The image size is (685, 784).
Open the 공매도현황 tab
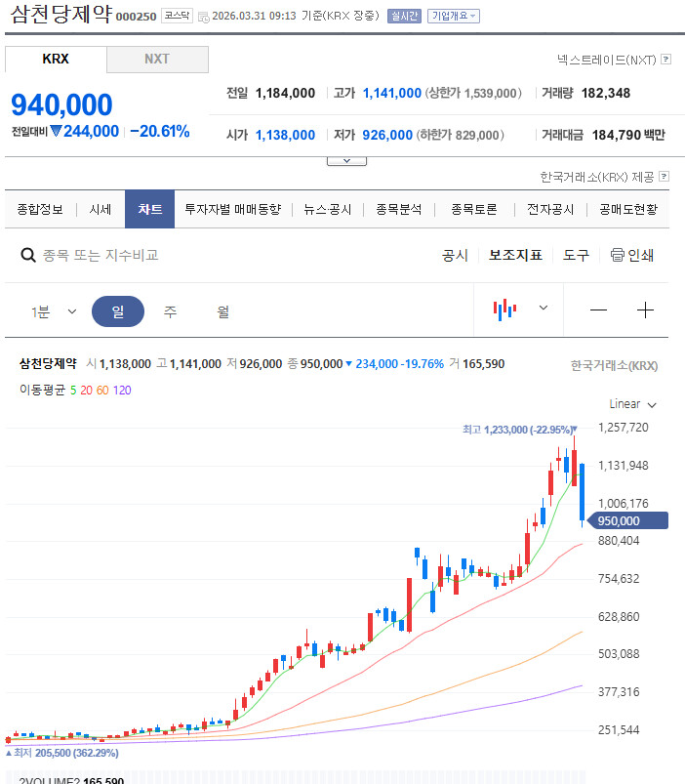[628, 210]
